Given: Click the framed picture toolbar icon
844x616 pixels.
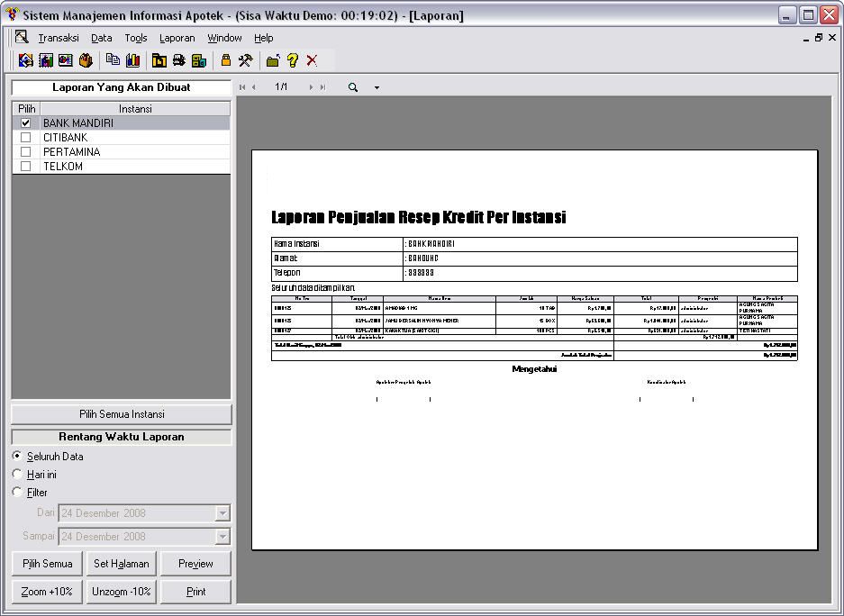Looking at the screenshot, I should 66,60.
